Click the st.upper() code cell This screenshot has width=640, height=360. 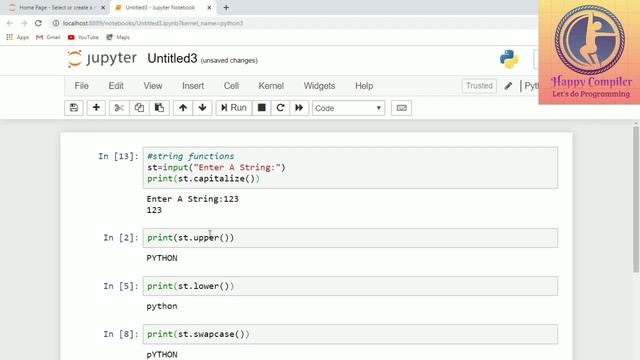tap(350, 238)
